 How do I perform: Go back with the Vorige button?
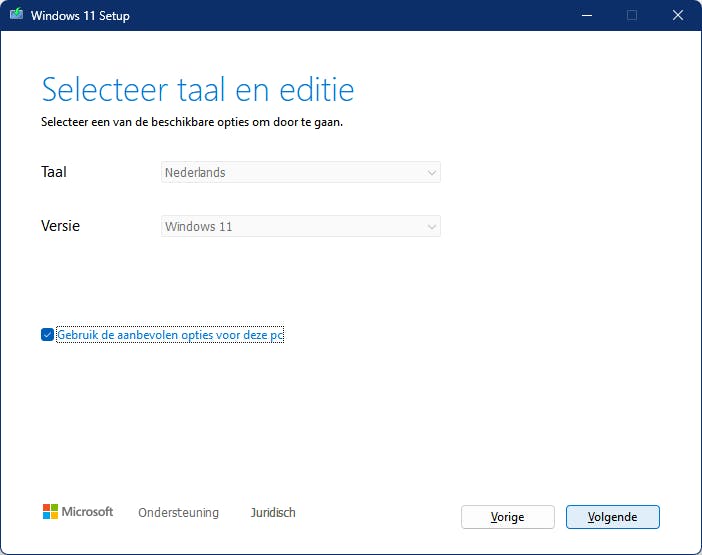(x=507, y=516)
